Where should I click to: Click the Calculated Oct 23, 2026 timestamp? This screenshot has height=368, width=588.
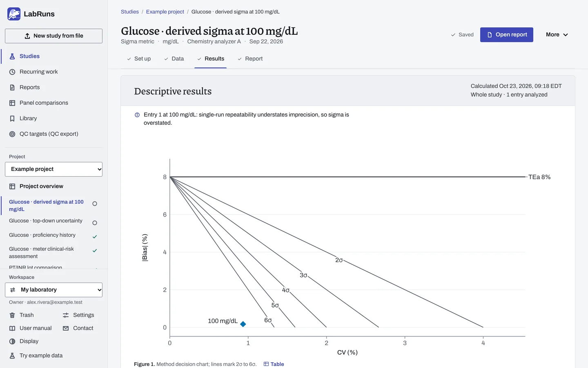click(x=516, y=86)
